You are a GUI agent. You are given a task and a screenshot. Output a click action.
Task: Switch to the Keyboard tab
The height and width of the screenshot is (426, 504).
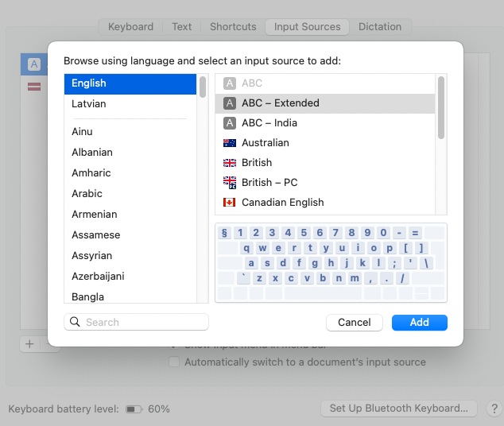coord(130,27)
